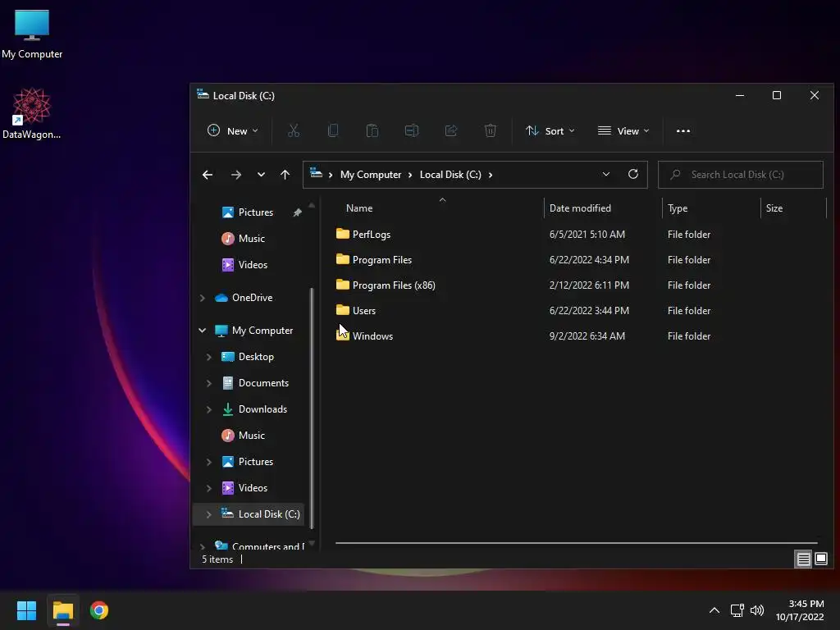This screenshot has width=840, height=630.
Task: Sort by the Type column header
Action: coord(677,208)
